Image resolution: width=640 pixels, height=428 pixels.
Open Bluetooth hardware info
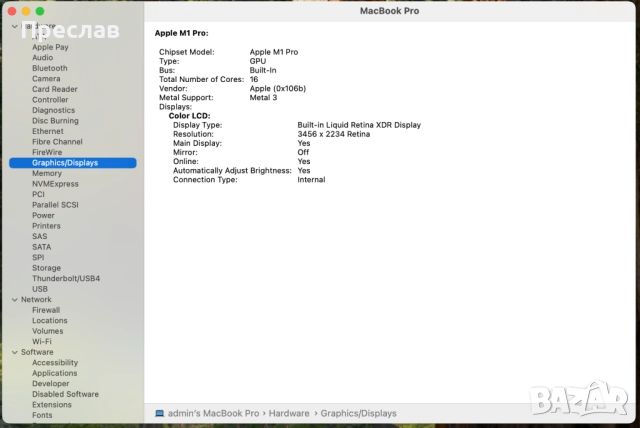coord(50,68)
